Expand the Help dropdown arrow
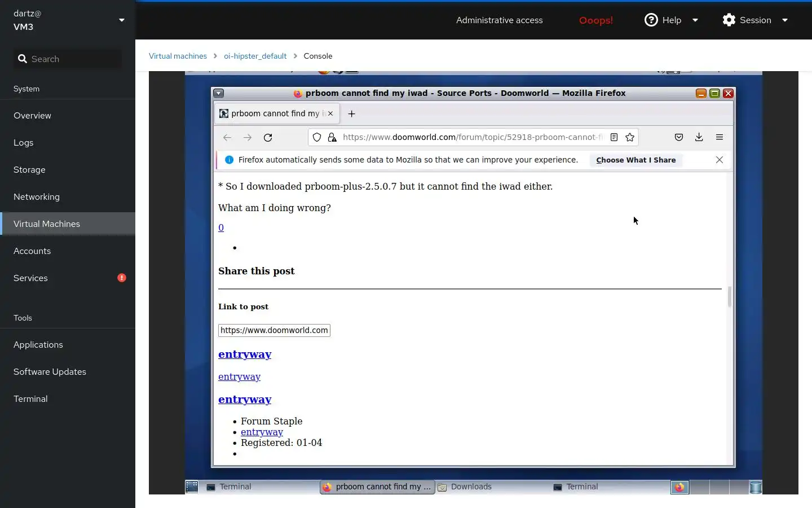The height and width of the screenshot is (508, 812). pyautogui.click(x=695, y=20)
